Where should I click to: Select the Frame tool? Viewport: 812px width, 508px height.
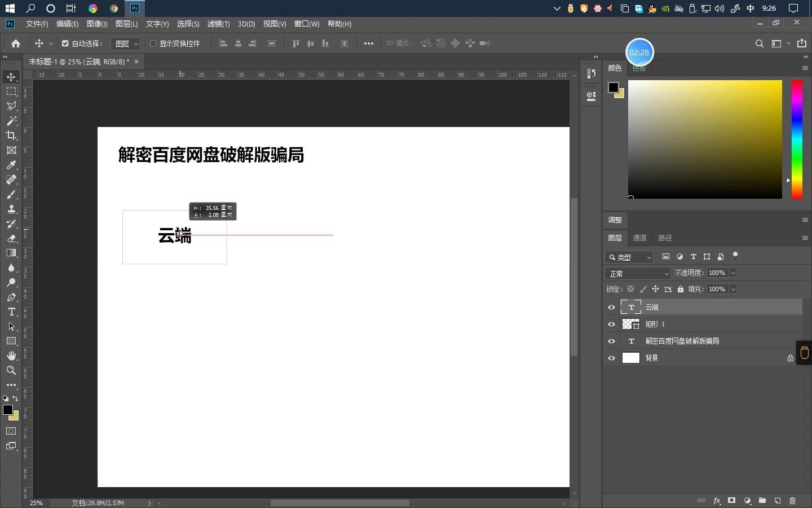tap(11, 150)
